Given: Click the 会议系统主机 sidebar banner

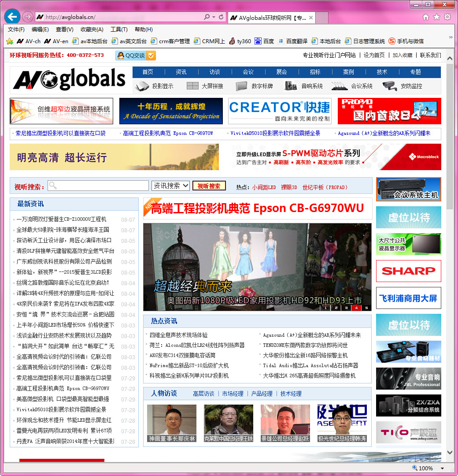Looking at the screenshot, I should point(409,190).
